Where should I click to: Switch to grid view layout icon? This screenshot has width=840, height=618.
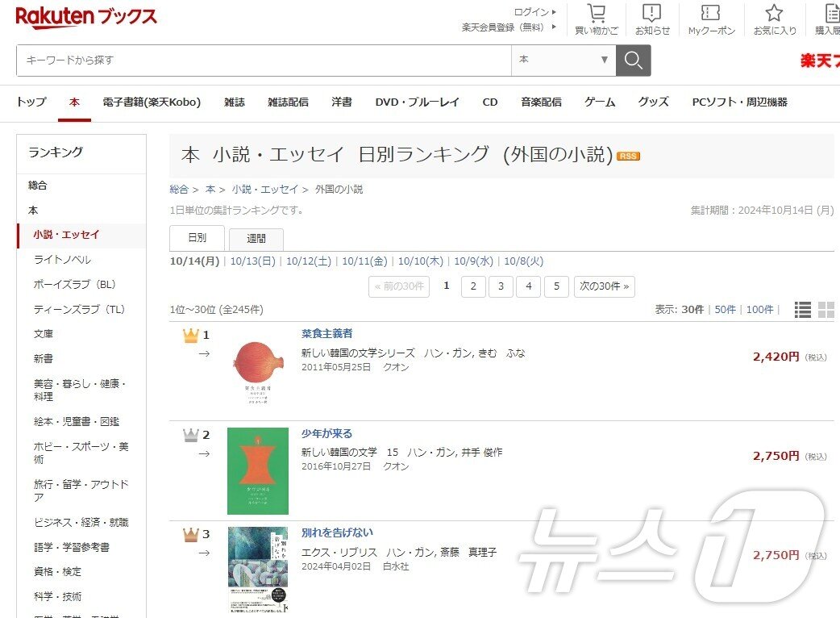[x=826, y=309]
